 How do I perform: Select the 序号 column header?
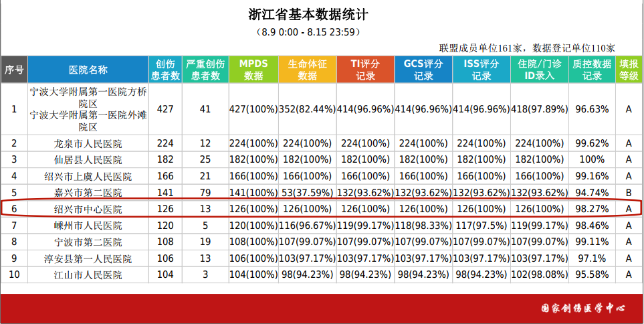[14, 70]
